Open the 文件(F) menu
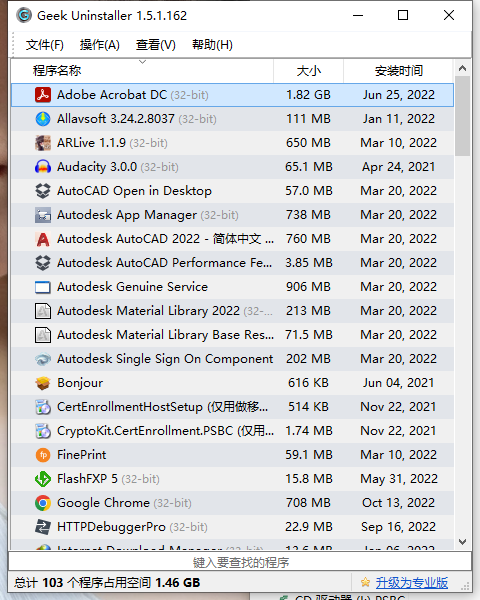The image size is (480, 600). point(44,45)
